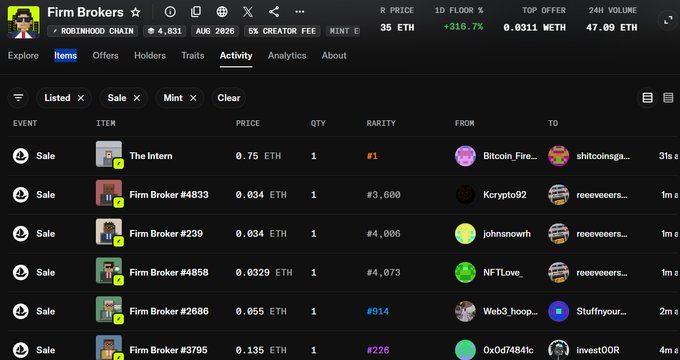The image size is (680, 360).
Task: Click the 5% CREATOR FEE badge
Action: pyautogui.click(x=282, y=31)
